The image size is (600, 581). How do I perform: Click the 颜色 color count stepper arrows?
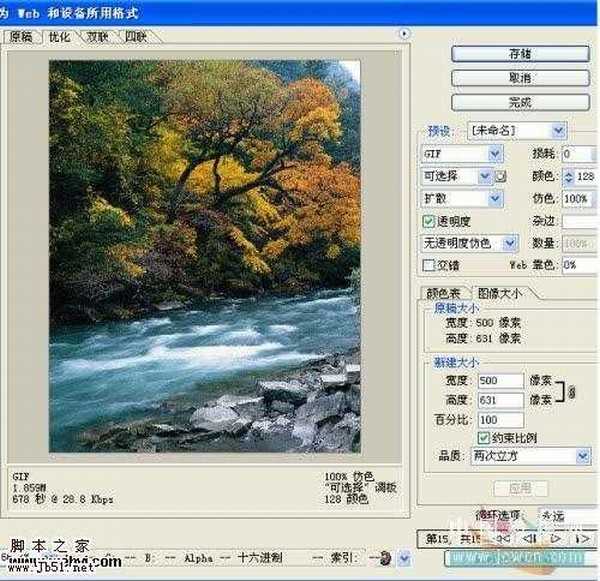569,177
